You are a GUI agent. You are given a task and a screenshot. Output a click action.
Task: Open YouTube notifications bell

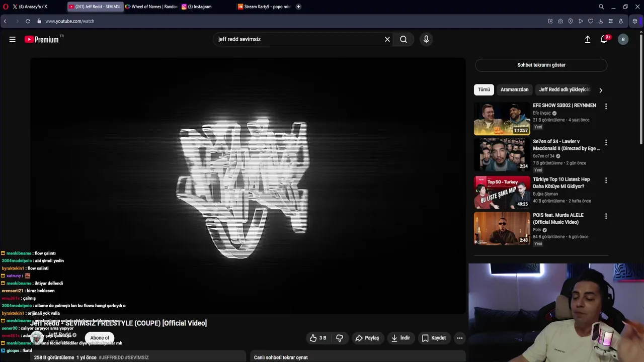[x=604, y=39]
